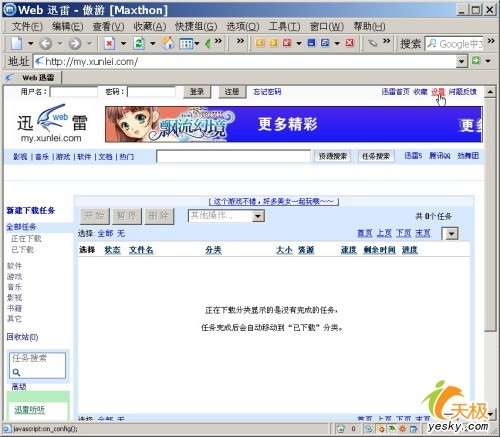Click the pen/highlight toolbar icon

(x=373, y=43)
